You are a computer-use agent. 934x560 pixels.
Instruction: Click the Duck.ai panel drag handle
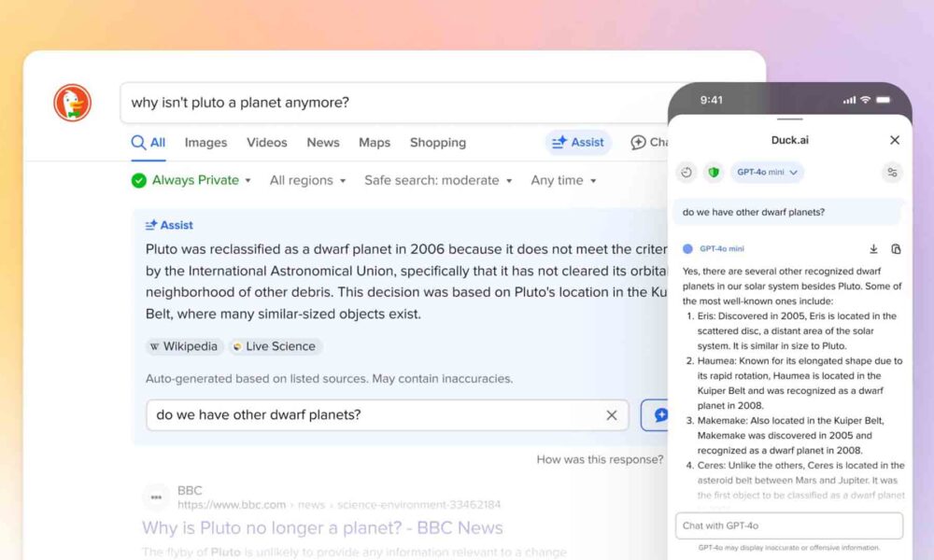coord(790,119)
